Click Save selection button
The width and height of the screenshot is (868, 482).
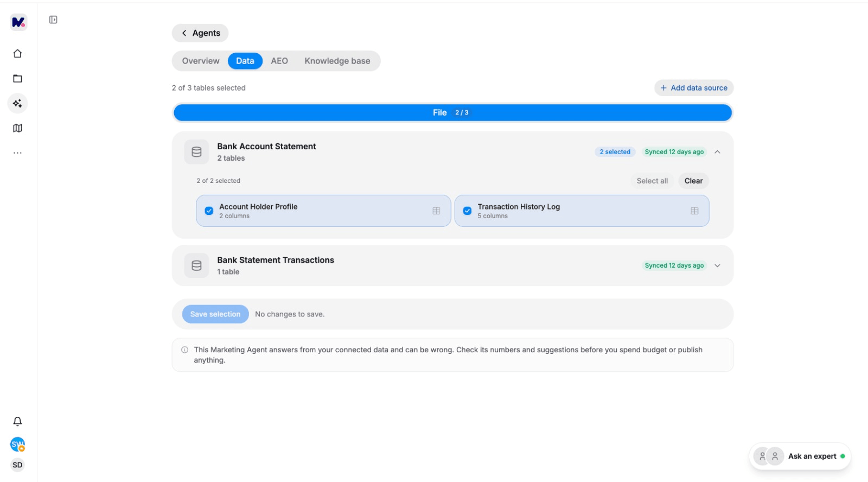tap(215, 314)
